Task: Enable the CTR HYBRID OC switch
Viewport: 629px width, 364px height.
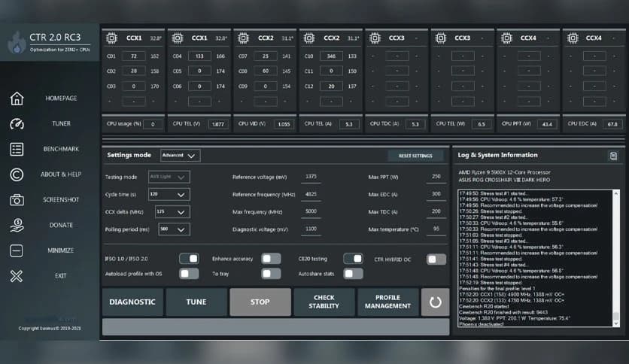Action: pyautogui.click(x=436, y=259)
